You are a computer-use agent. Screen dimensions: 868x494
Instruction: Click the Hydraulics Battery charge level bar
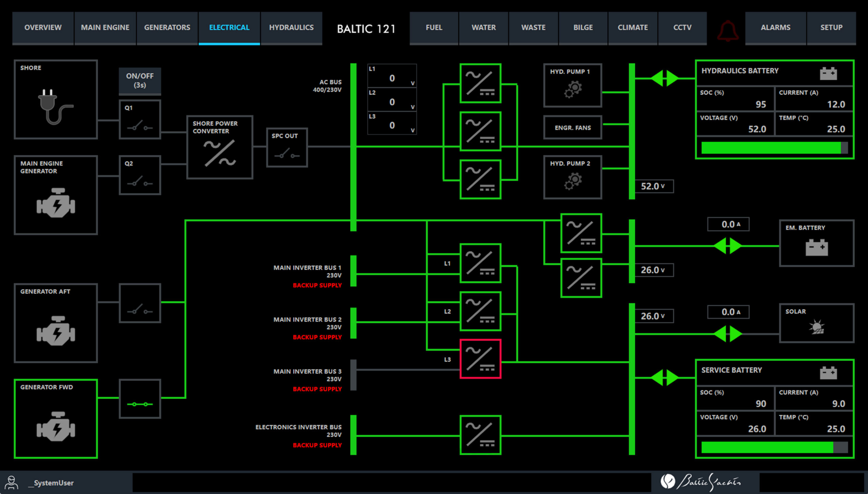(774, 148)
